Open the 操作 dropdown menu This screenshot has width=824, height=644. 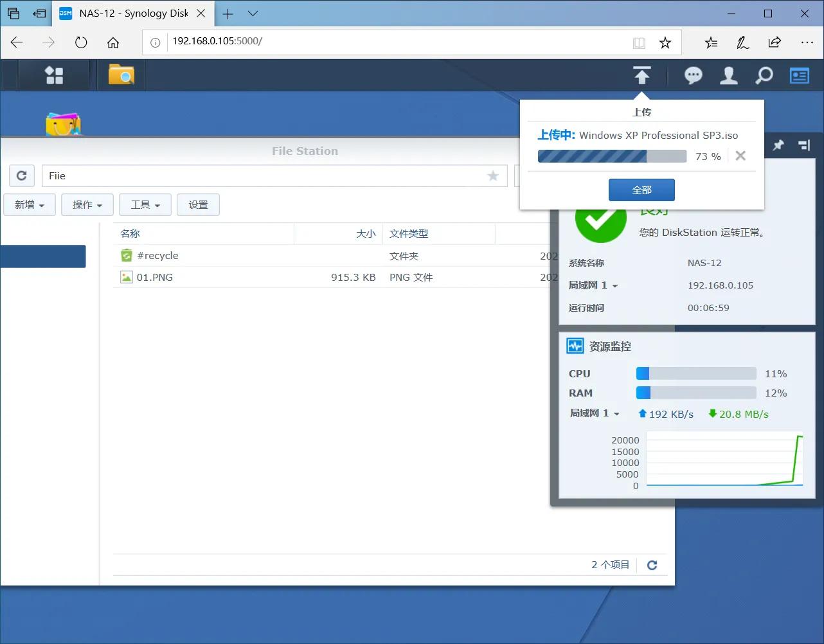87,204
